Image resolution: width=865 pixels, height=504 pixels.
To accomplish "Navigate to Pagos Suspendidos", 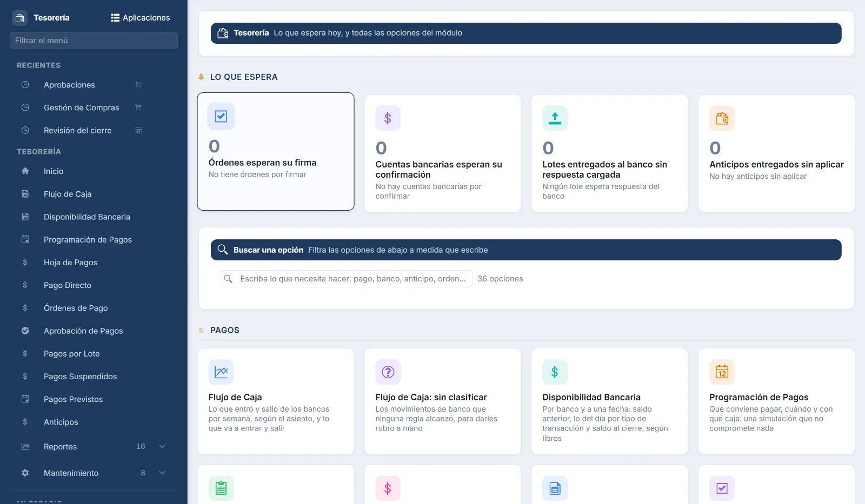I will 94,377.
